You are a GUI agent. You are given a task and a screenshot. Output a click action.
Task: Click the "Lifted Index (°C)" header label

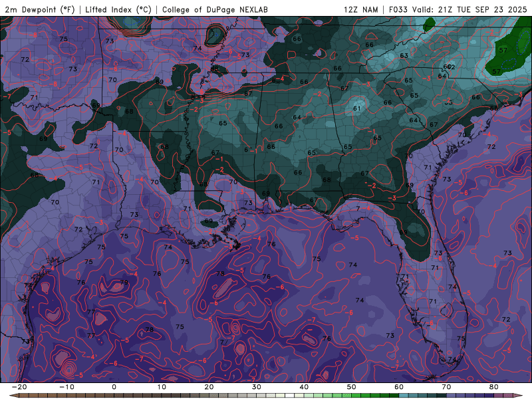point(118,9)
